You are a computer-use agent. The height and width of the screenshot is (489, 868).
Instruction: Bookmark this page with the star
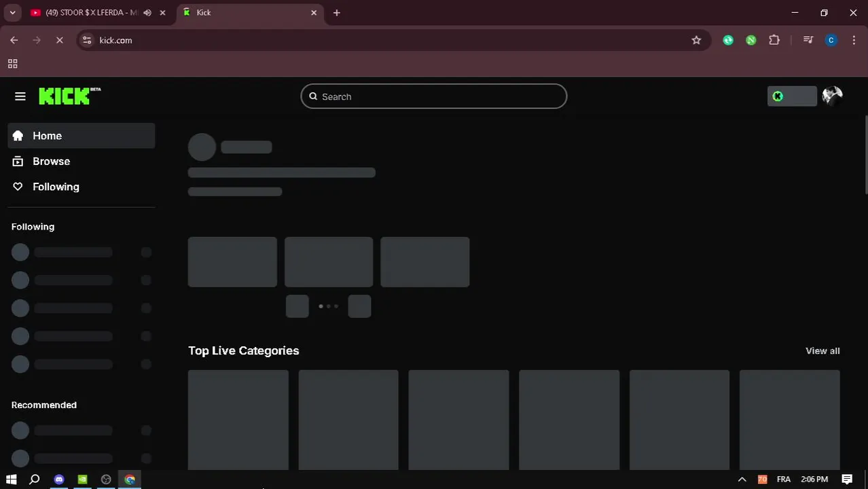click(696, 40)
